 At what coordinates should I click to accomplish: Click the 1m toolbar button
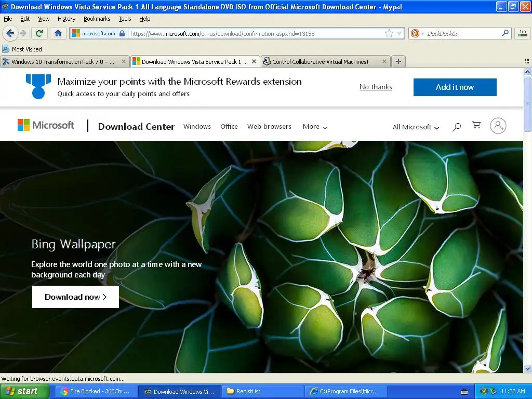click(523, 33)
